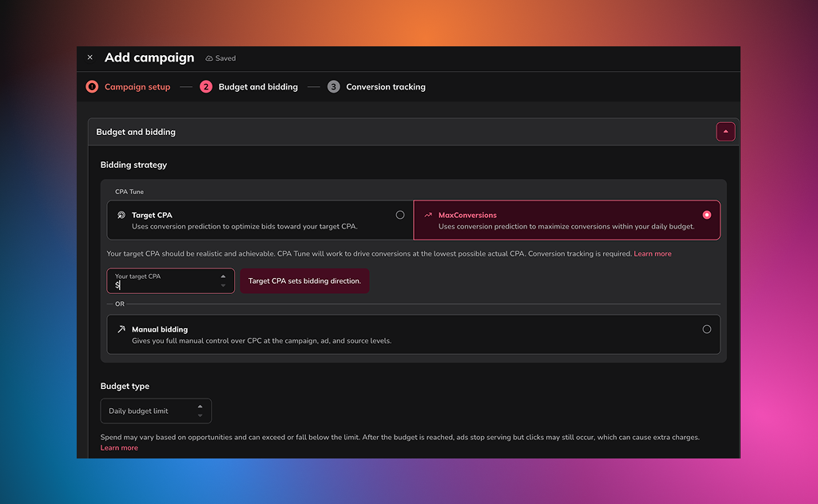
Task: Select the Target CPA radio button
Action: (x=400, y=215)
